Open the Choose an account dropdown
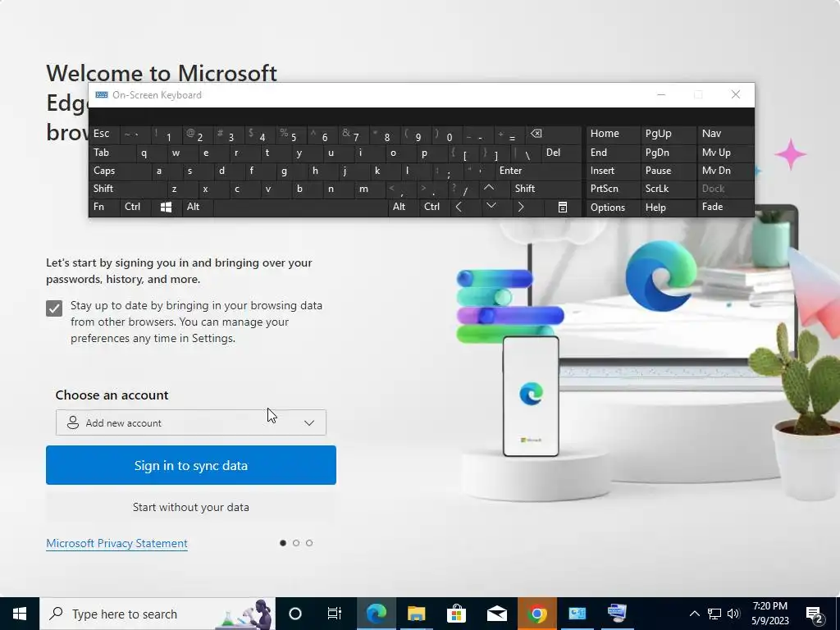Viewport: 840px width, 630px height. click(x=190, y=422)
